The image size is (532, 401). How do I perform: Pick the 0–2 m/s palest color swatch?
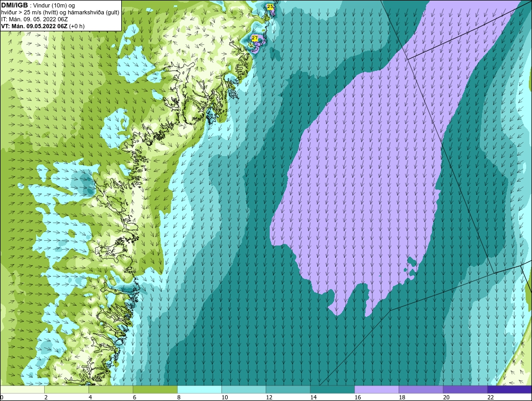[x=22, y=389]
